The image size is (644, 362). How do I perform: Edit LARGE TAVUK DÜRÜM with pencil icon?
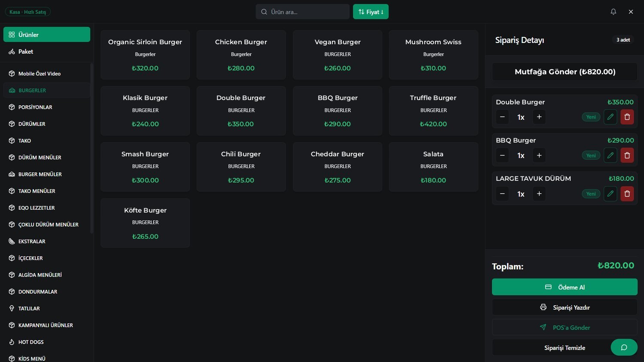(610, 194)
